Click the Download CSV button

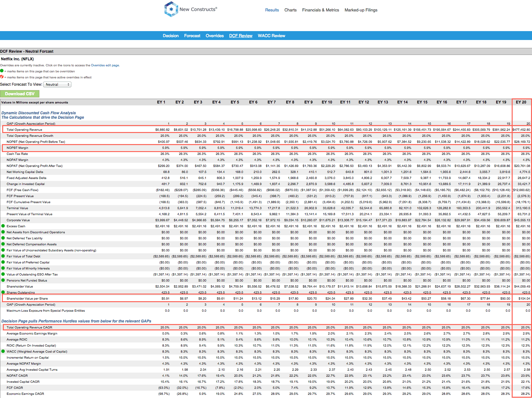[x=20, y=94]
